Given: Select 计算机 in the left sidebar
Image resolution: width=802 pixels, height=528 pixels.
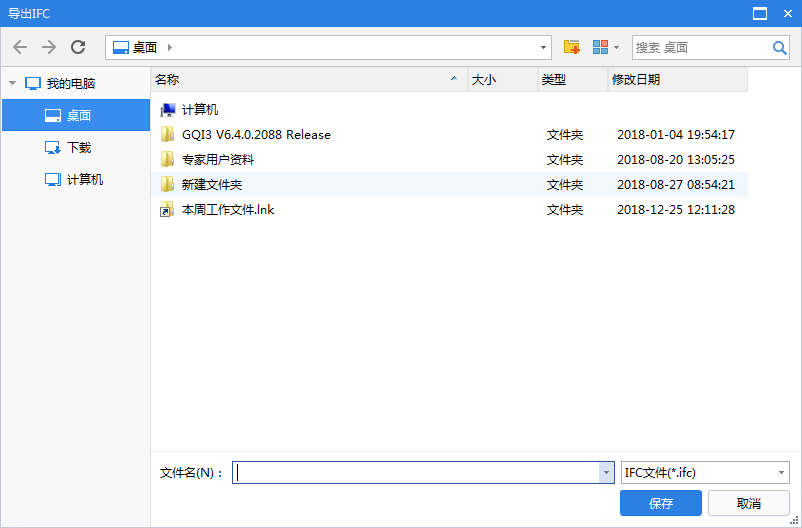Looking at the screenshot, I should click(x=84, y=180).
